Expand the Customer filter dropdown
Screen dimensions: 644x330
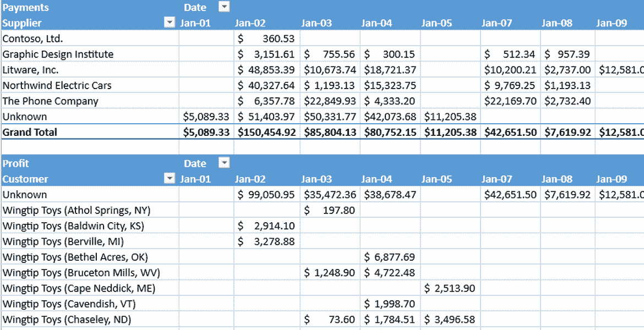pos(170,179)
